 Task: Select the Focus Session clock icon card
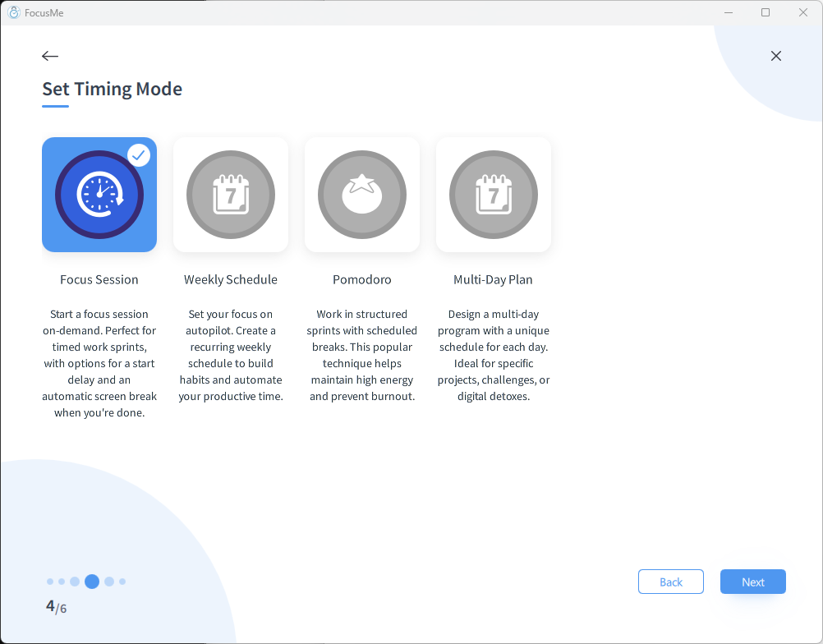[x=99, y=195]
